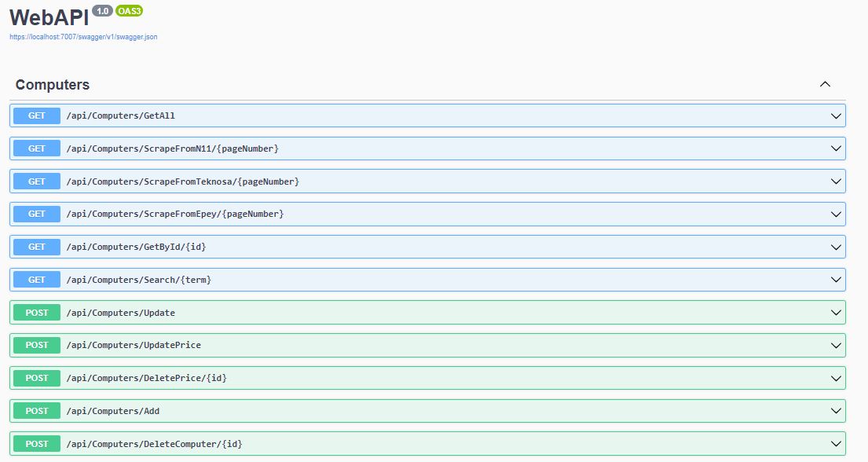Click the GET badge on GetById endpoint
Viewport: 868px width, 462px height.
tap(35, 247)
